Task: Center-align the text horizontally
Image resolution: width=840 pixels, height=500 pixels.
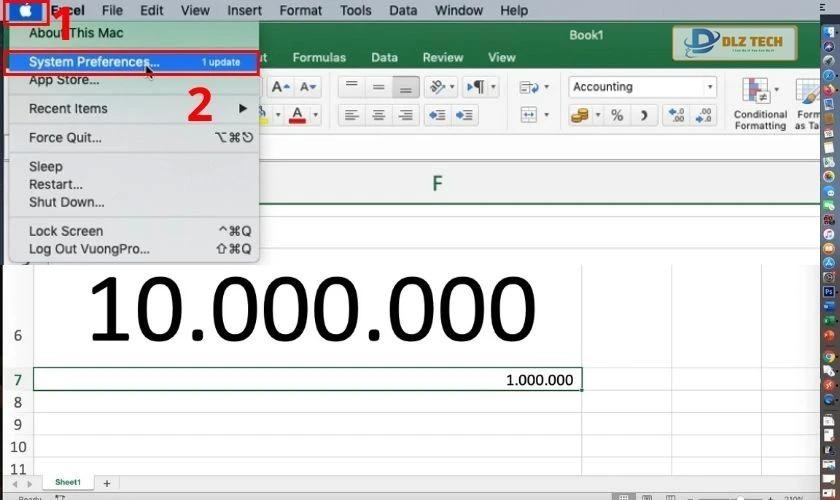Action: coord(379,115)
